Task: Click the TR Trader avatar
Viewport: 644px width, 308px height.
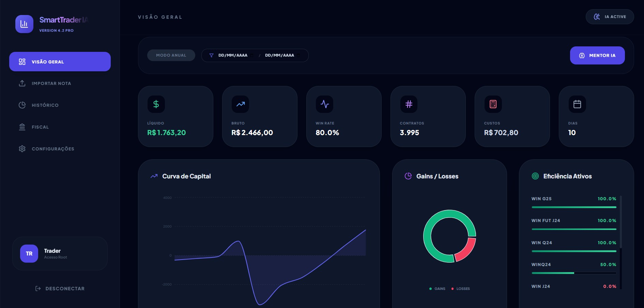Action: tap(29, 253)
